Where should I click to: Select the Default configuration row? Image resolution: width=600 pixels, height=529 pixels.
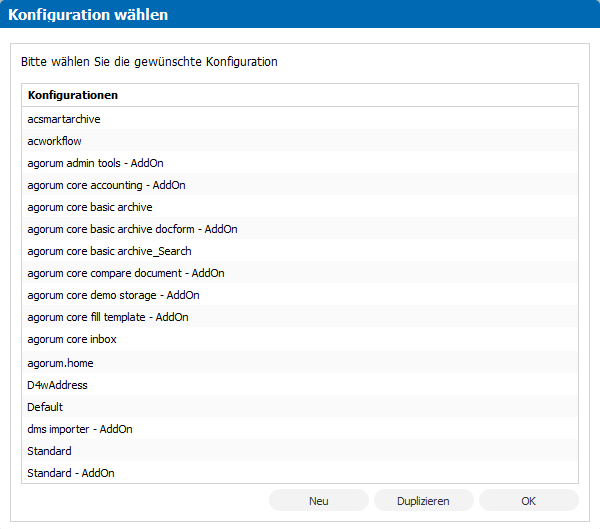coord(300,407)
